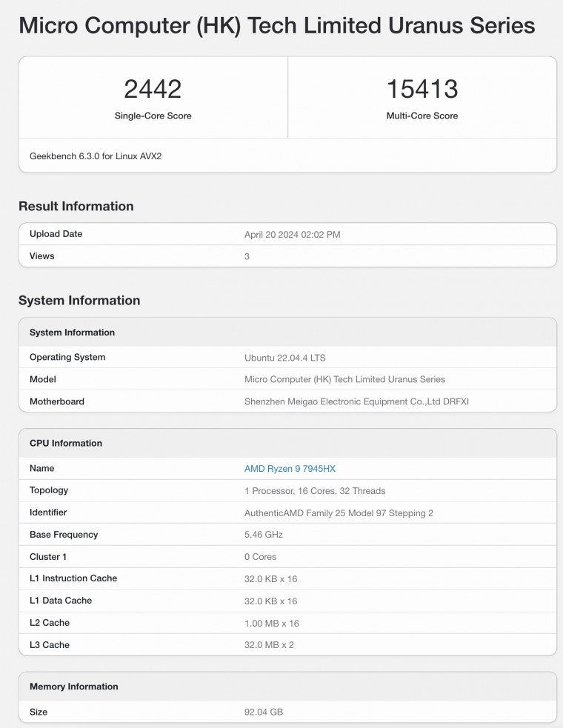This screenshot has height=728, width=563.
Task: Click the Multi-Core Score label
Action: coord(422,116)
